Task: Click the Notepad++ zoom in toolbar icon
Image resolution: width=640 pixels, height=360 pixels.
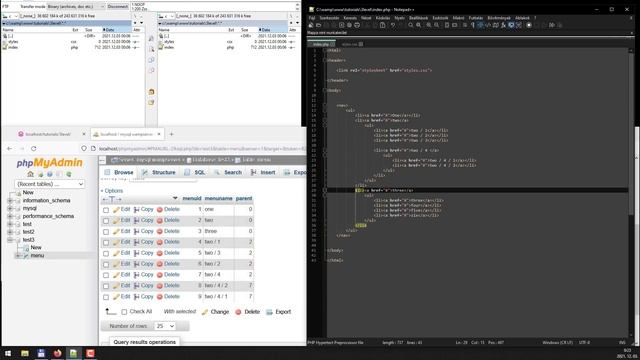Action: [429, 25]
